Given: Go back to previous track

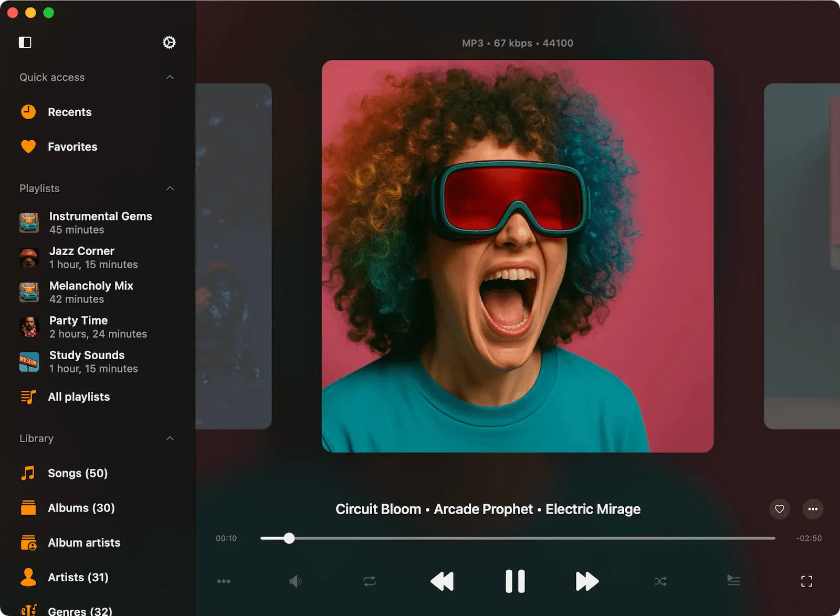Looking at the screenshot, I should click(442, 581).
